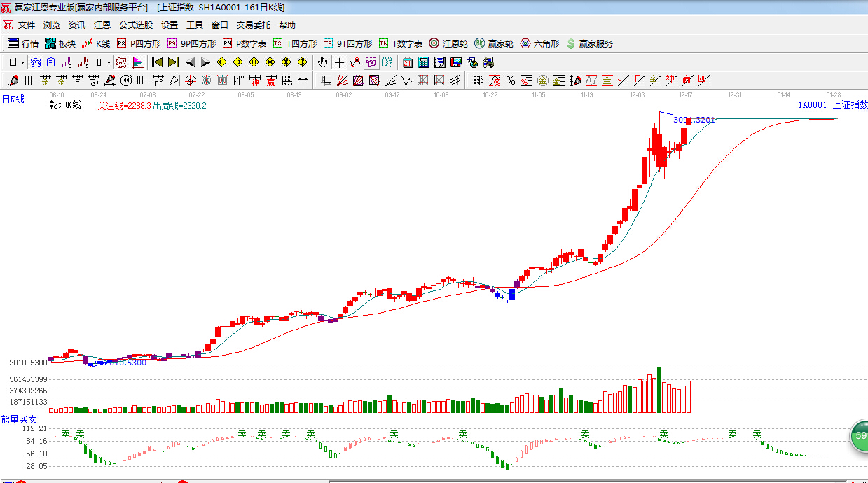Open the 交易委托 menu
This screenshot has width=868, height=483.
(x=253, y=25)
